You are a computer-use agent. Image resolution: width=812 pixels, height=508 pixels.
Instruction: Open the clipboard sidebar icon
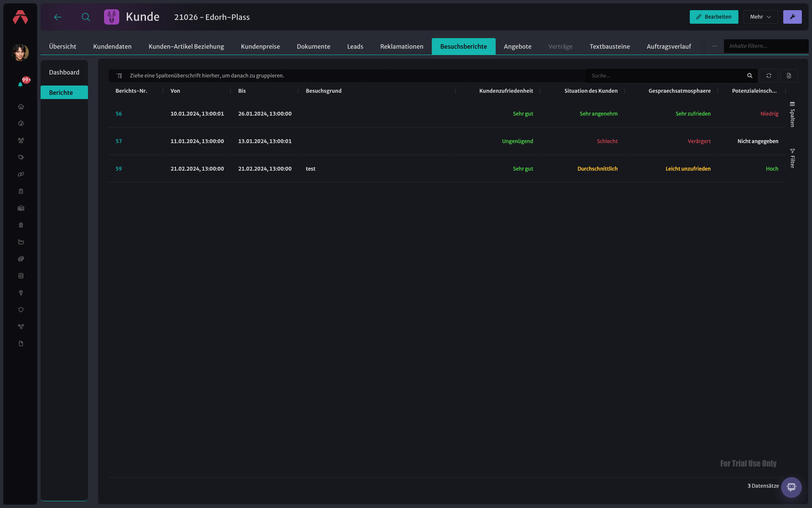click(21, 191)
